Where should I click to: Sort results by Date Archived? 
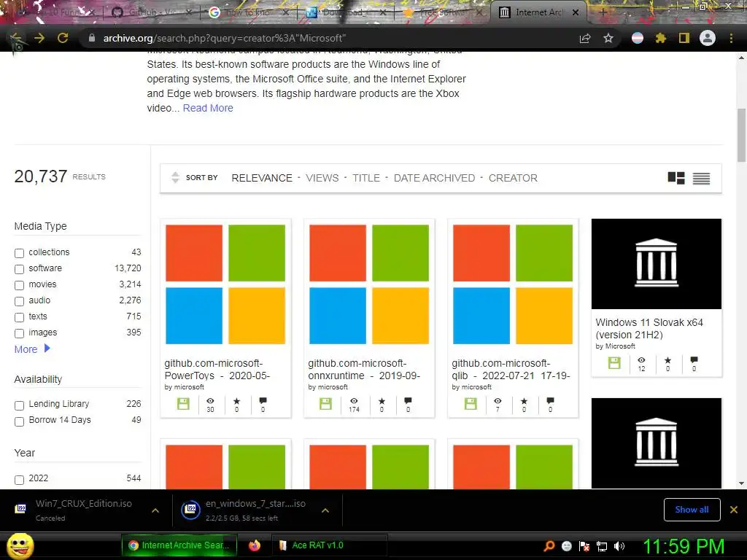(434, 178)
